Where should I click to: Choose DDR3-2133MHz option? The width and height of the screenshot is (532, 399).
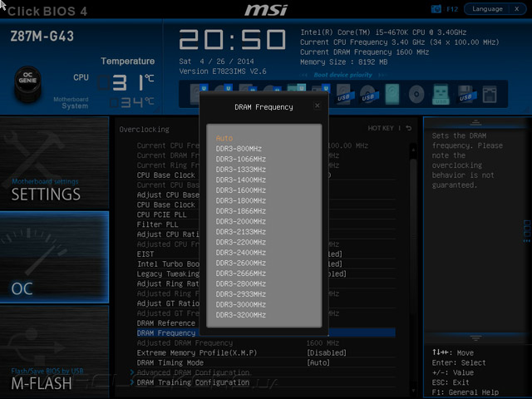[240, 232]
